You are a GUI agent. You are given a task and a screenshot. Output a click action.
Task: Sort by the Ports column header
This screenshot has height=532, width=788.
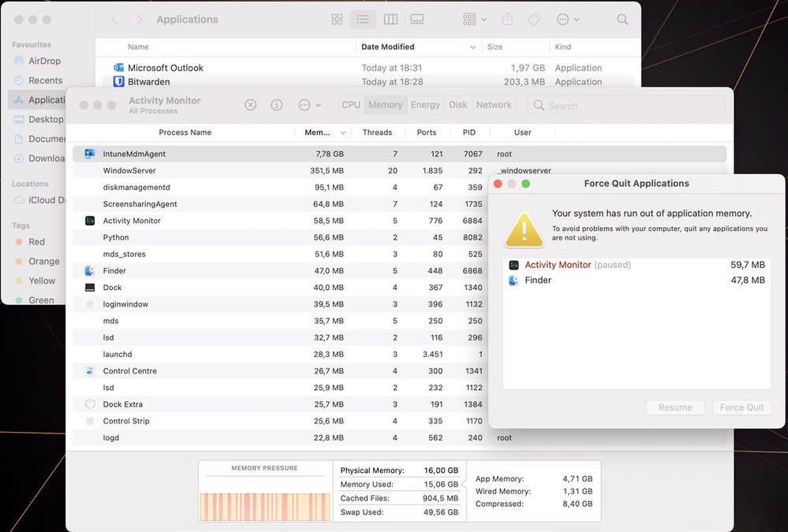426,132
